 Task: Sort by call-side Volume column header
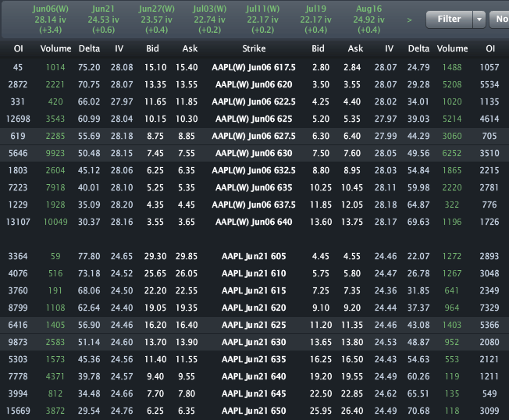pyautogui.click(x=55, y=48)
